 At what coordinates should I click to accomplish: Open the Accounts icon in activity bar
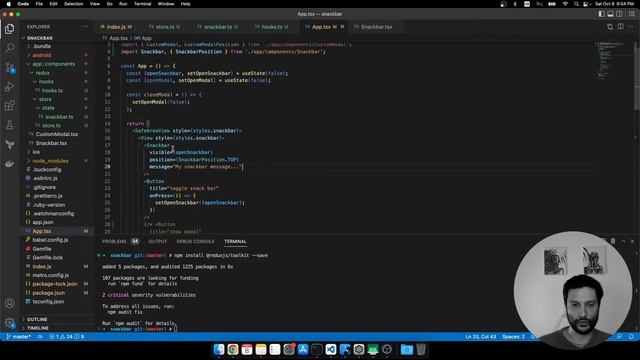tap(9, 303)
